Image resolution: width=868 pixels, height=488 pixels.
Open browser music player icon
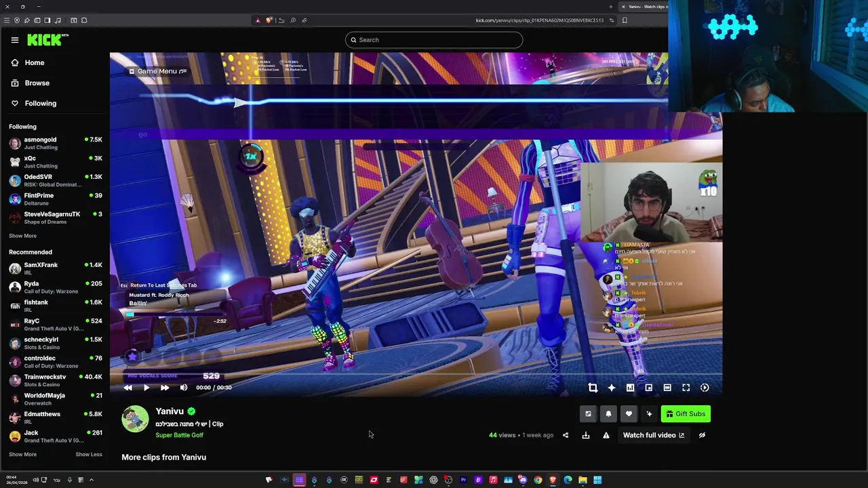pos(58,20)
